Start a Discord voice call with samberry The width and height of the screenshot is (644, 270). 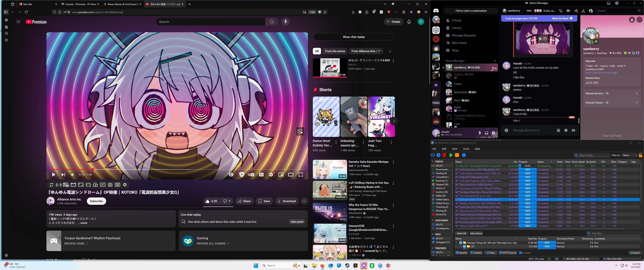[x=561, y=11]
